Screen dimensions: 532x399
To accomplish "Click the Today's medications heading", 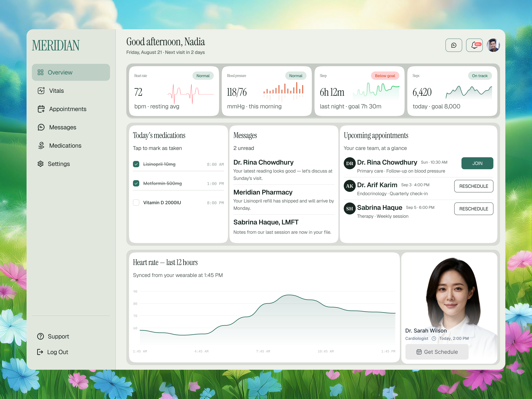I will (159, 135).
